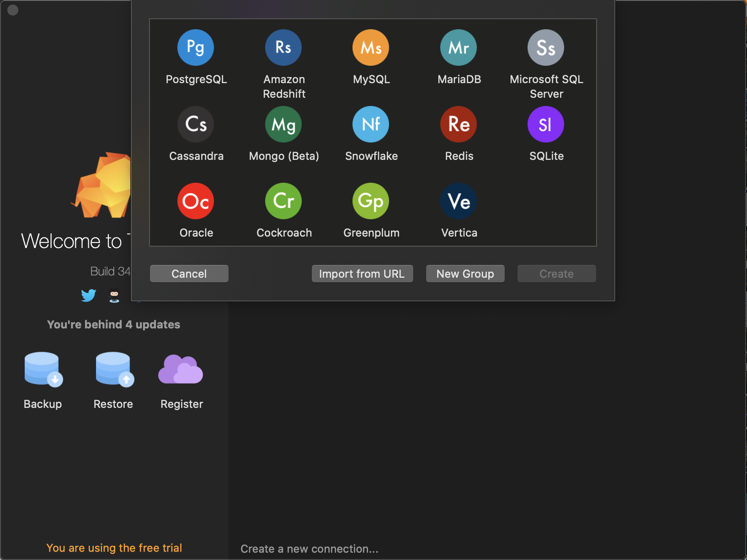The image size is (747, 560).
Task: Click 'Create a new connection...' text
Action: (x=309, y=549)
